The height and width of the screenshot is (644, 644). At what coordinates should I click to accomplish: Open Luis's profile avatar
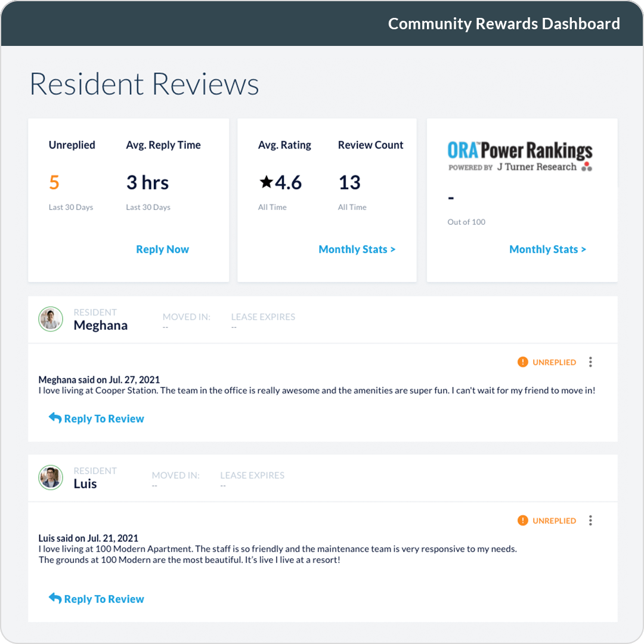51,478
